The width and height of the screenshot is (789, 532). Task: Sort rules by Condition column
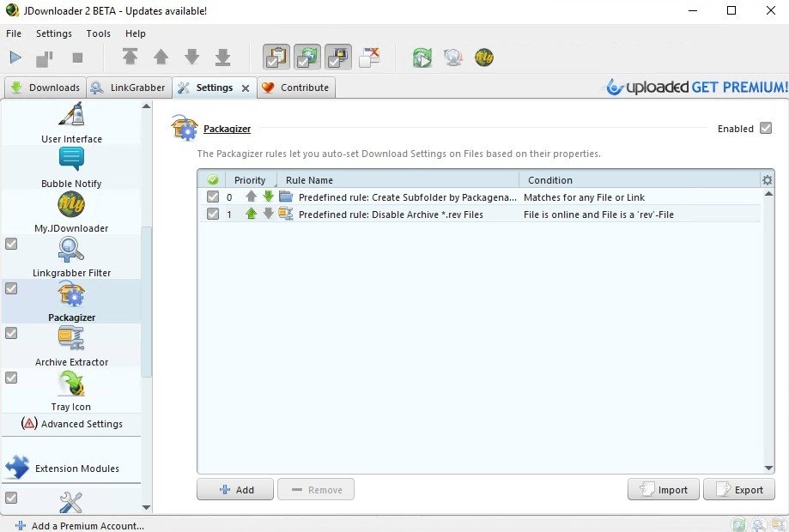point(639,180)
